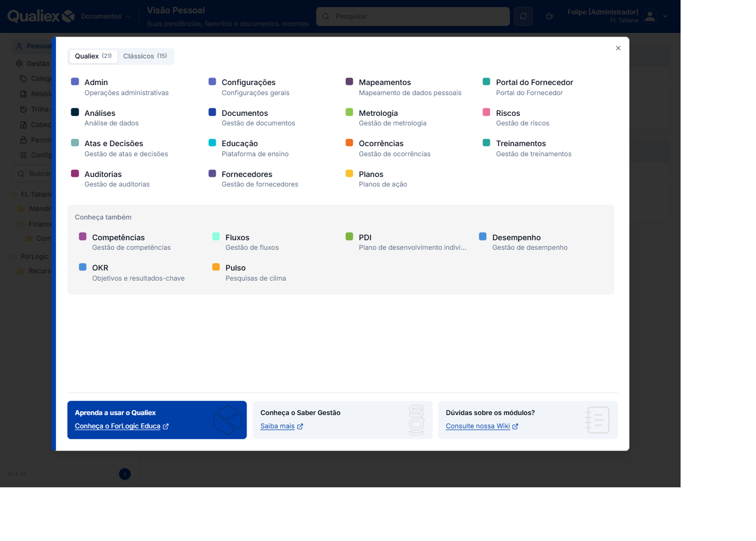Open the Riscos pink module icon

[487, 112]
